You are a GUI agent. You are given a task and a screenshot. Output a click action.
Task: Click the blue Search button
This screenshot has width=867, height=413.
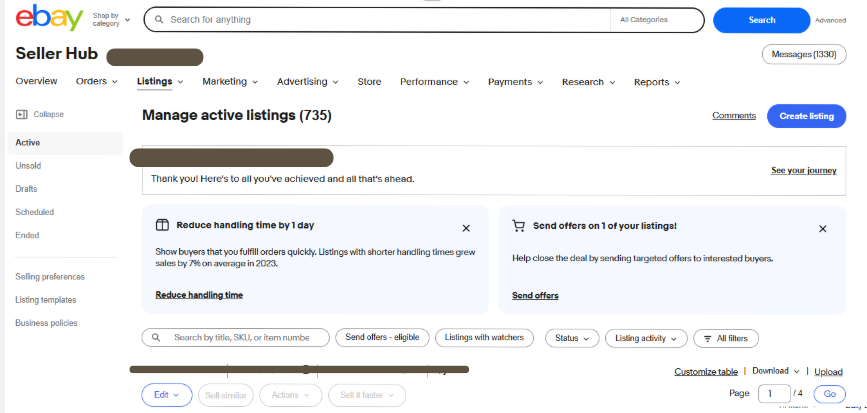coord(761,20)
